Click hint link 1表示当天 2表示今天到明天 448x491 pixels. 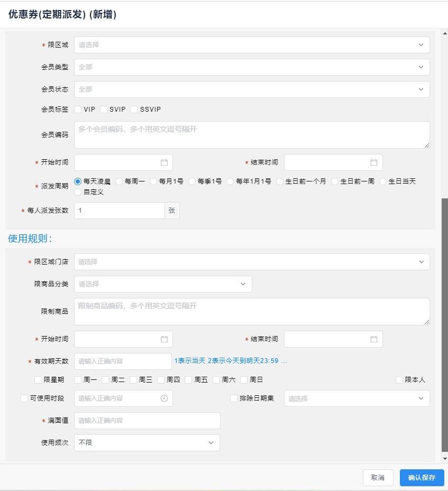[231, 361]
